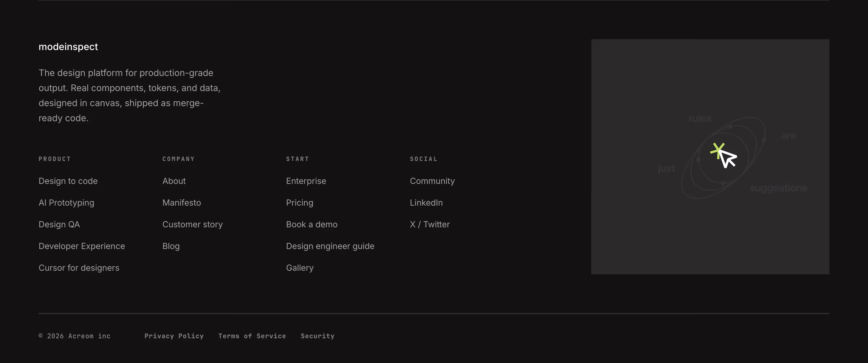
Task: Click the faded word 'suggestions'
Action: coord(778,188)
